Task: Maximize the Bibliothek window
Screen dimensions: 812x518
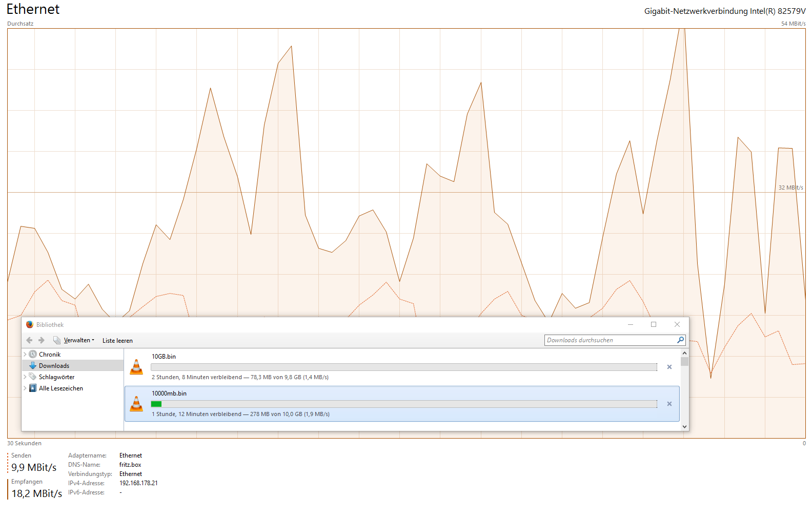Action: 654,324
